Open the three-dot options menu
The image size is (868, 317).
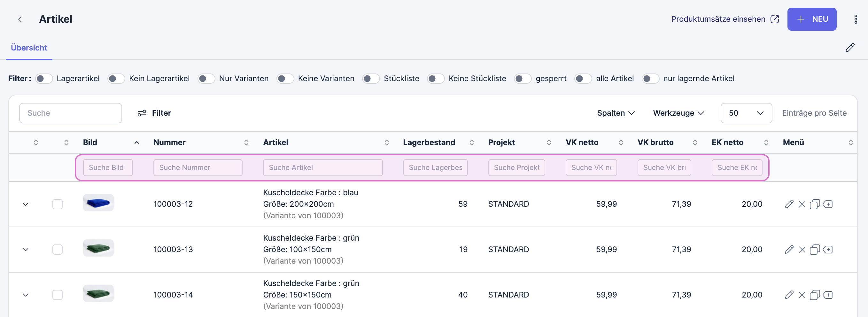pyautogui.click(x=855, y=19)
